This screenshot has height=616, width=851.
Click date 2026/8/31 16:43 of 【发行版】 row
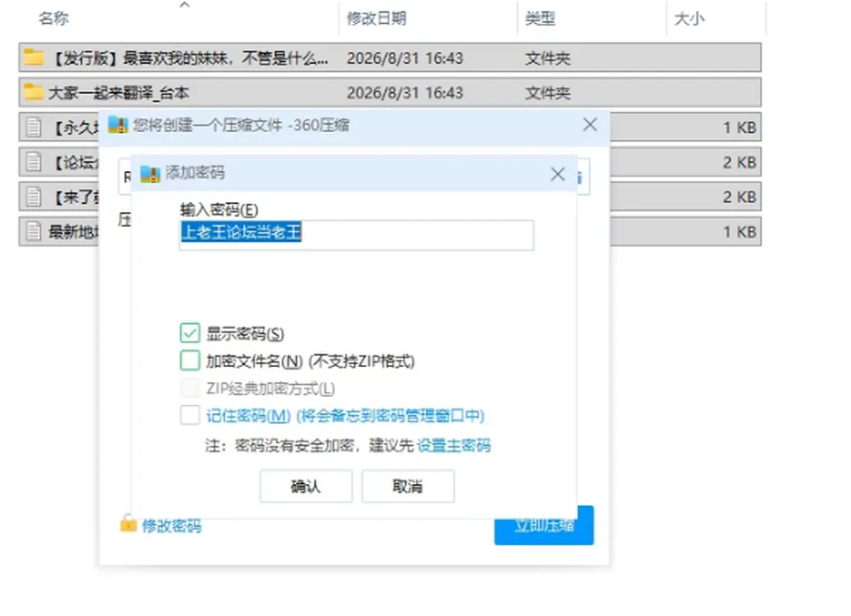tap(405, 58)
